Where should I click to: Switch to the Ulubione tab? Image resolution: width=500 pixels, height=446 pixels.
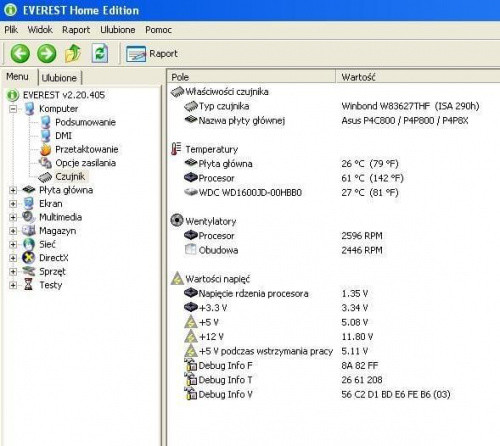(x=59, y=78)
